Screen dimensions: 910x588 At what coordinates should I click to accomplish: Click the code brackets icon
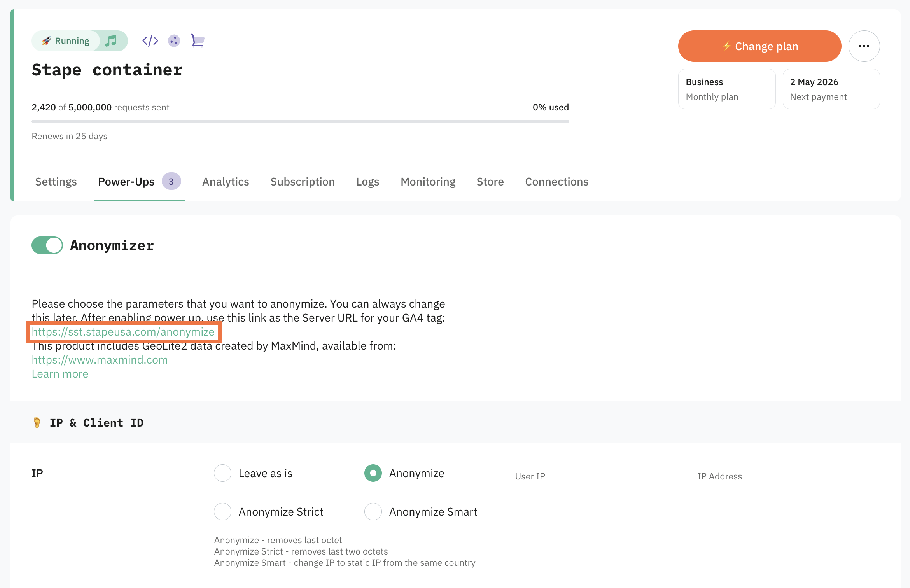[x=150, y=41]
